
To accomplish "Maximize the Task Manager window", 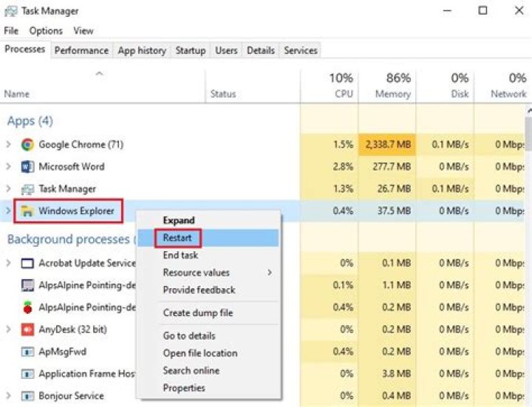I will click(x=482, y=11).
